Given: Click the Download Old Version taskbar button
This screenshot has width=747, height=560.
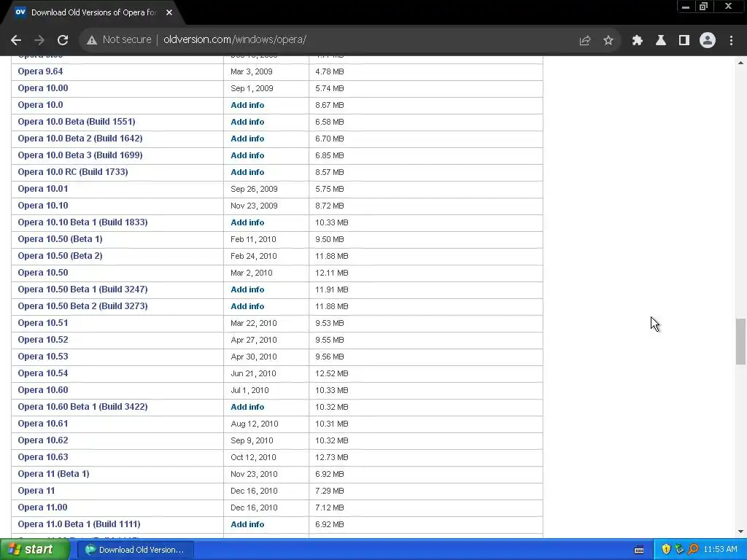Looking at the screenshot, I should click(135, 550).
